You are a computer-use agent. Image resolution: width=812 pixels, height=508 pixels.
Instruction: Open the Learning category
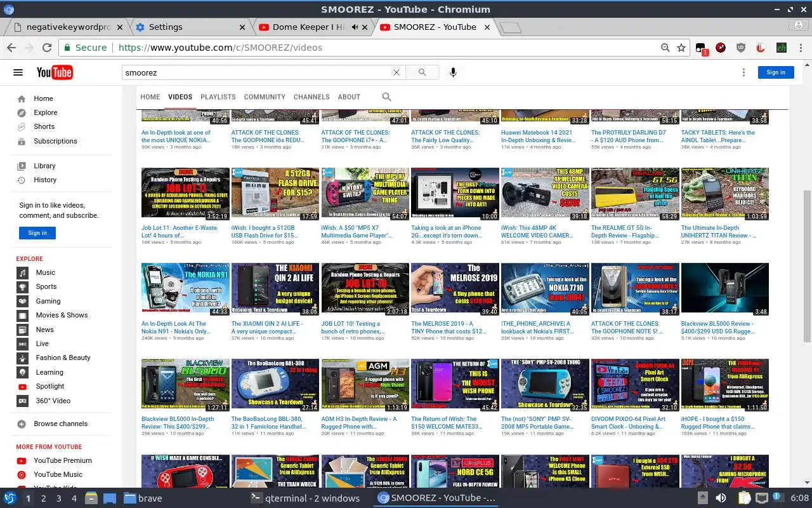[49, 372]
